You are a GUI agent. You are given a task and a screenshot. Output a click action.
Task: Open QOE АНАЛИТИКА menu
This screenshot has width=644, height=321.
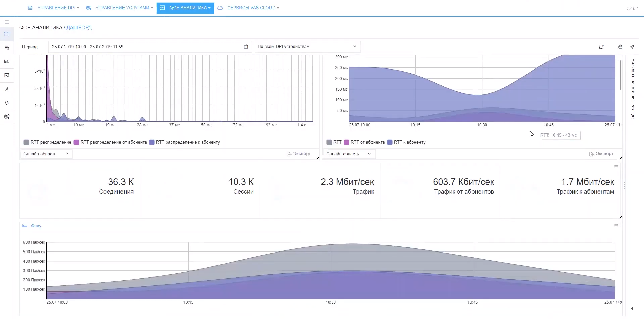pos(185,8)
